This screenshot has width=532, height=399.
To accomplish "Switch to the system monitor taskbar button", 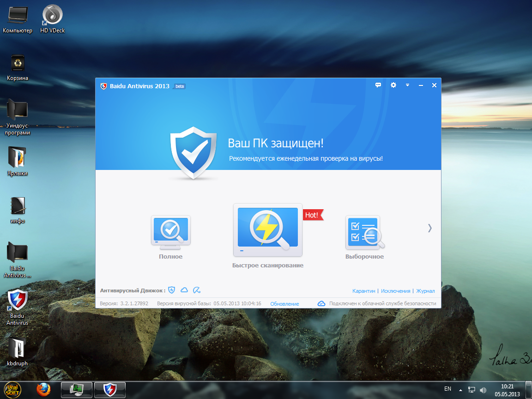I will click(77, 390).
